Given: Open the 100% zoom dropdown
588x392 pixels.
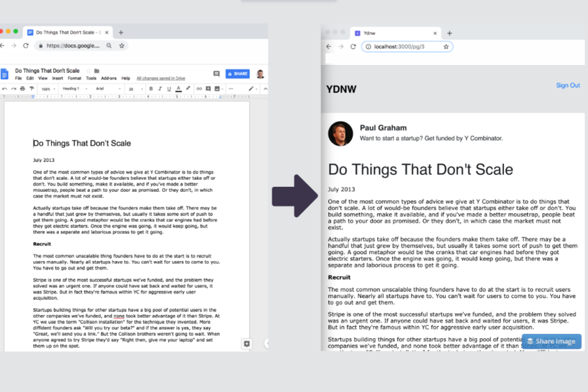Looking at the screenshot, I should [x=48, y=89].
